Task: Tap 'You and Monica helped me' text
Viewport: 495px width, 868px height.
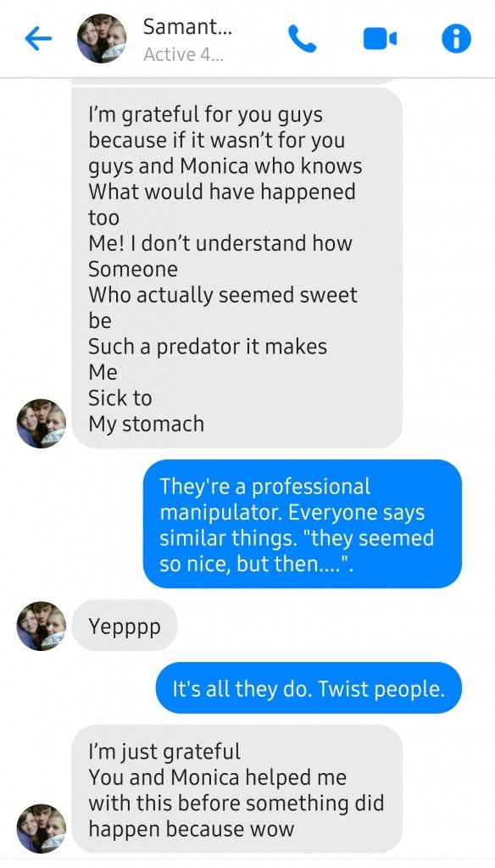Action: click(x=218, y=777)
